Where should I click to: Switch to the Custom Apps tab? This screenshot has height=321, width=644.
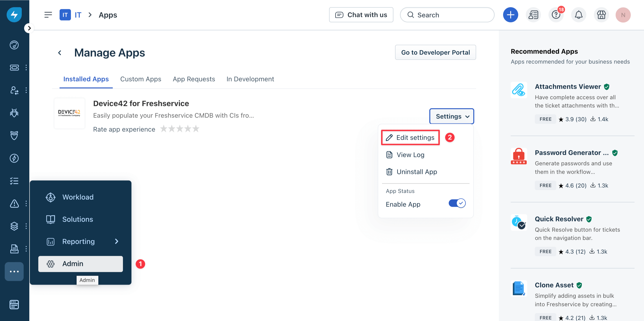(x=140, y=79)
